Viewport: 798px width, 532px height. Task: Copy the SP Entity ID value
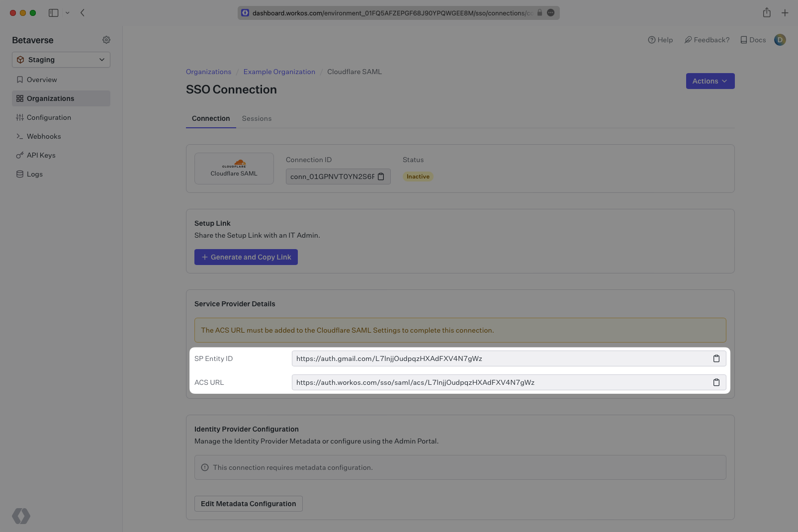point(716,358)
